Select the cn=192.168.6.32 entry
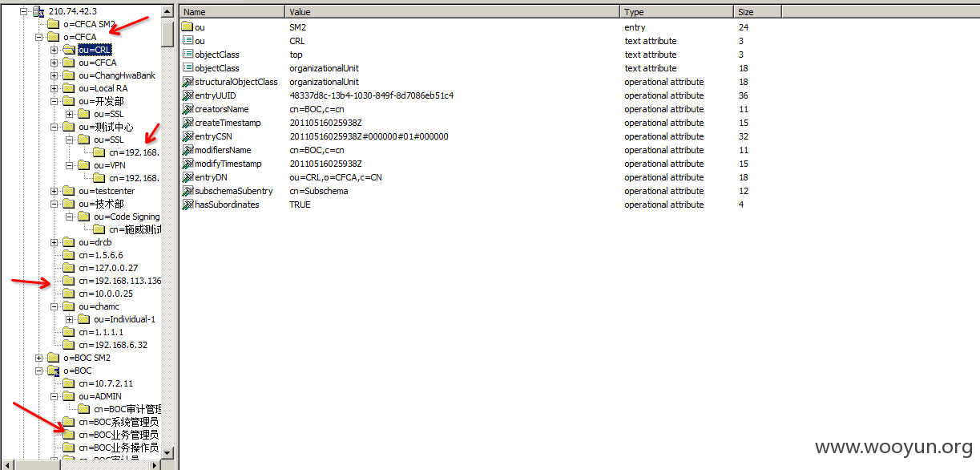 coord(112,345)
